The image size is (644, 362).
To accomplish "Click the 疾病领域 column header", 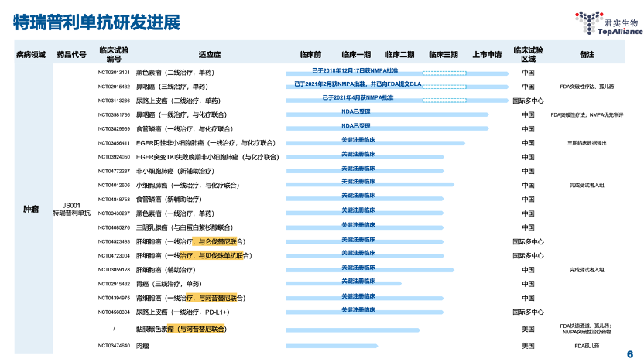I will tap(31, 55).
